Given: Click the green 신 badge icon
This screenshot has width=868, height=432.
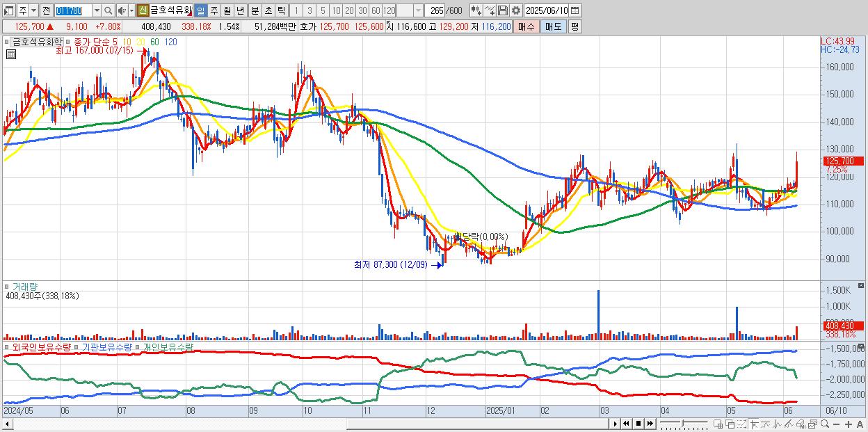Looking at the screenshot, I should 142,10.
